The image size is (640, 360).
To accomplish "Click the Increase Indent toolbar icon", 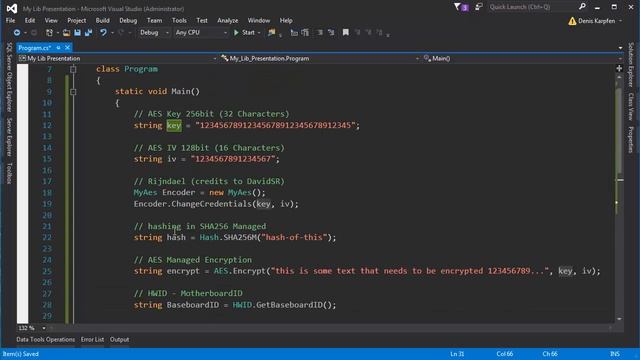I will pos(305,32).
